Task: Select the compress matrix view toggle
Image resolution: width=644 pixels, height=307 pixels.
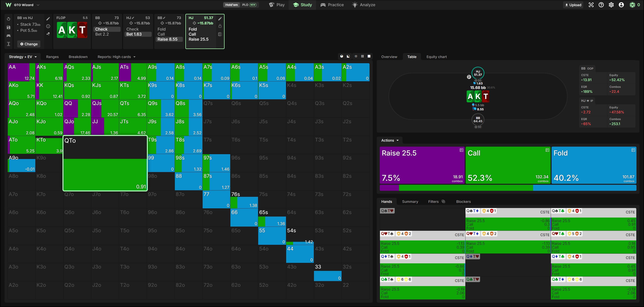Action: pyautogui.click(x=356, y=56)
